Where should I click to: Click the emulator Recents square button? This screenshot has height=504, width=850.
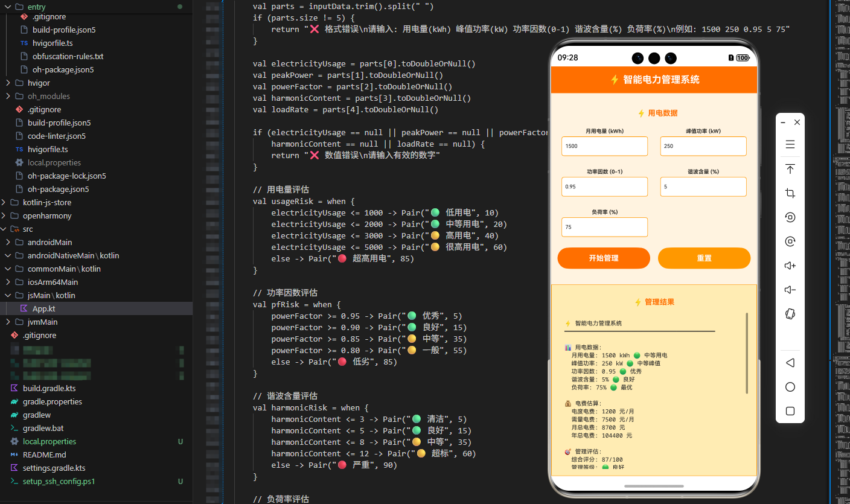[x=790, y=411]
